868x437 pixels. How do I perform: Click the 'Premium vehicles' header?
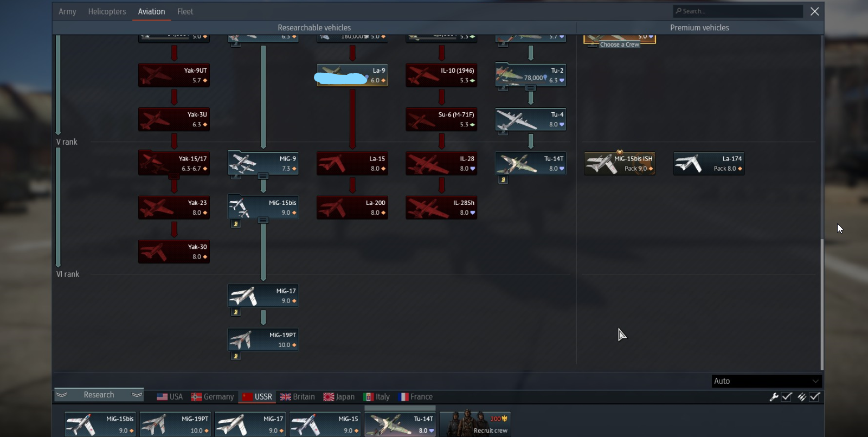pyautogui.click(x=699, y=28)
